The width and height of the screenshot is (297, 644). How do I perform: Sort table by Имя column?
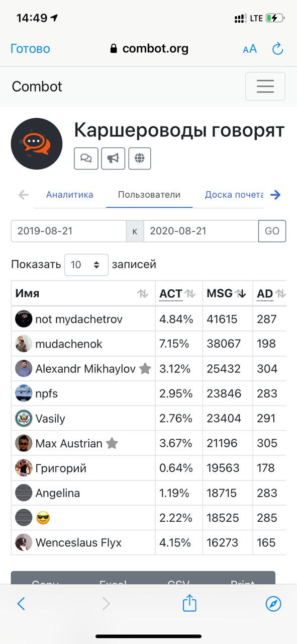[83, 293]
